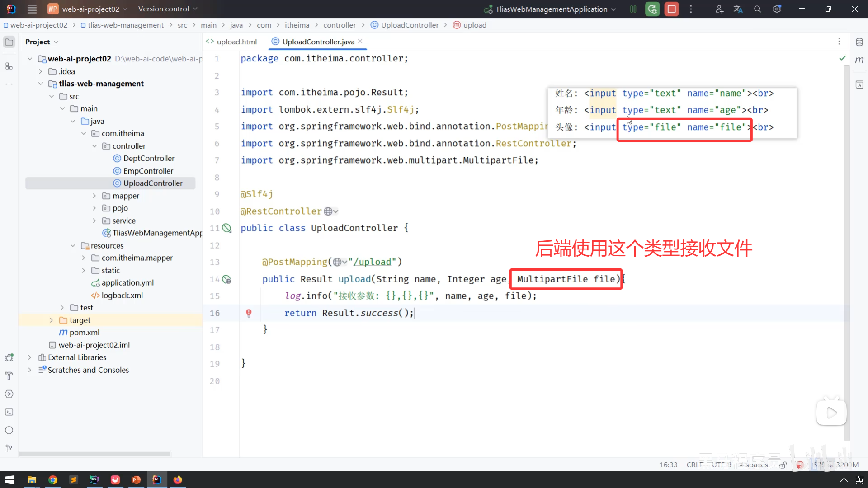868x488 pixels.
Task: Toggle the Project tool window folder icon
Action: 9,42
